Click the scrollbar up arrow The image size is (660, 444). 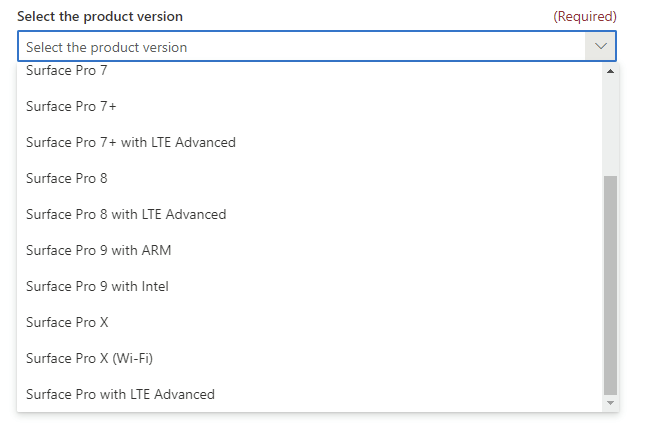click(x=610, y=71)
